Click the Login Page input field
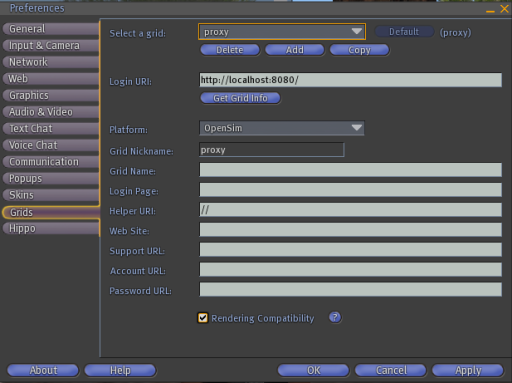The height and width of the screenshot is (383, 512). click(350, 190)
